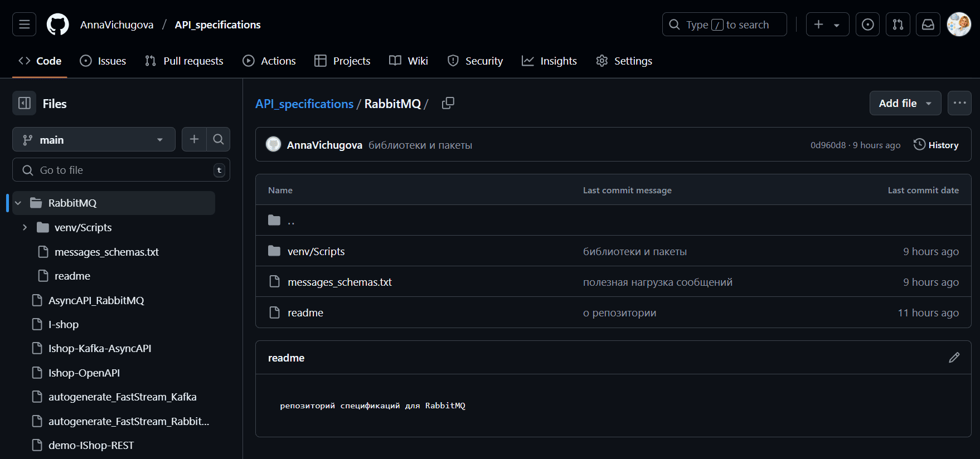Open readme file in file table
The width and height of the screenshot is (980, 459).
pyautogui.click(x=305, y=312)
